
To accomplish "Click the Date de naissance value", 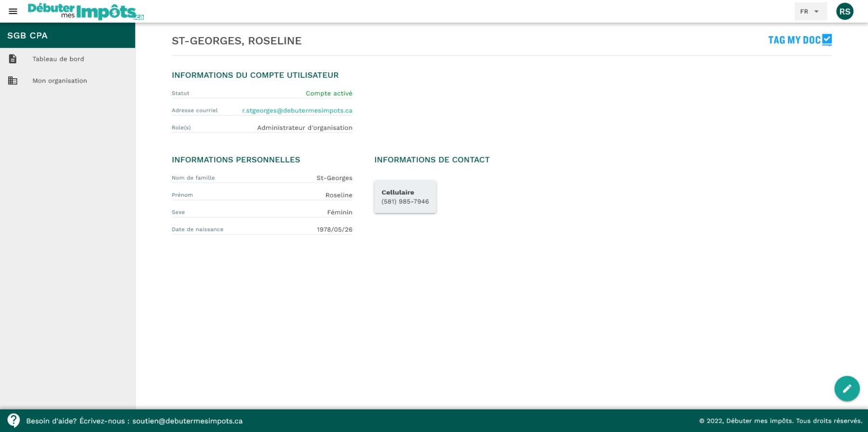I will point(335,229).
